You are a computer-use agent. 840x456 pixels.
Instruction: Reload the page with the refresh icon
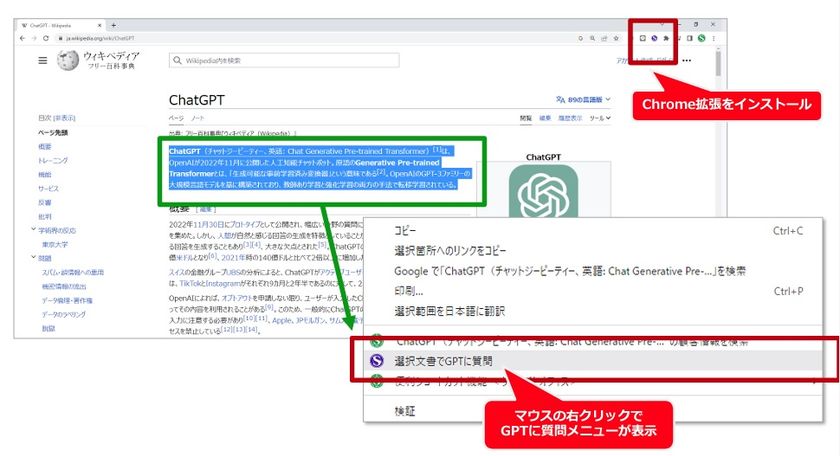[x=46, y=39]
